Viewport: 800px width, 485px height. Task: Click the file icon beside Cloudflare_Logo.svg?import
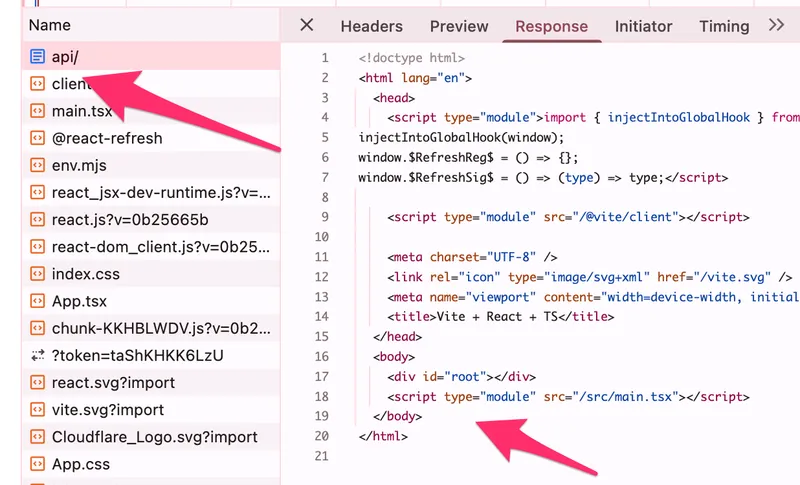point(37,437)
